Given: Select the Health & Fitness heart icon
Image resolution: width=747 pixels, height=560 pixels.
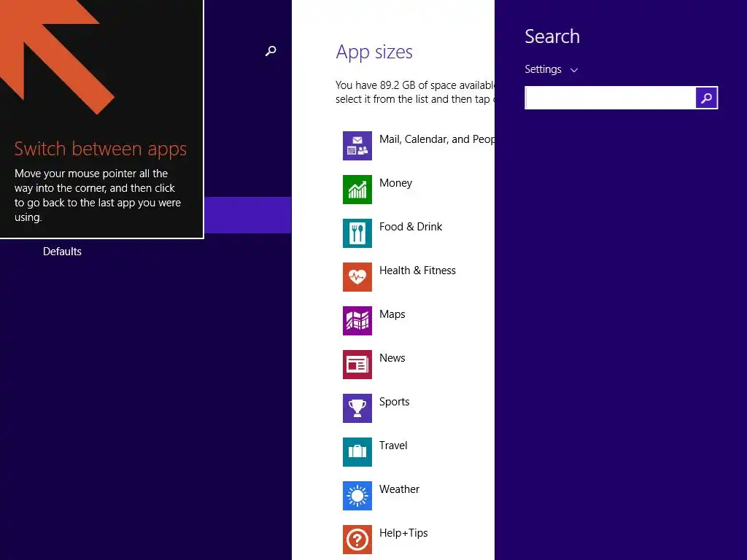Looking at the screenshot, I should 357,277.
